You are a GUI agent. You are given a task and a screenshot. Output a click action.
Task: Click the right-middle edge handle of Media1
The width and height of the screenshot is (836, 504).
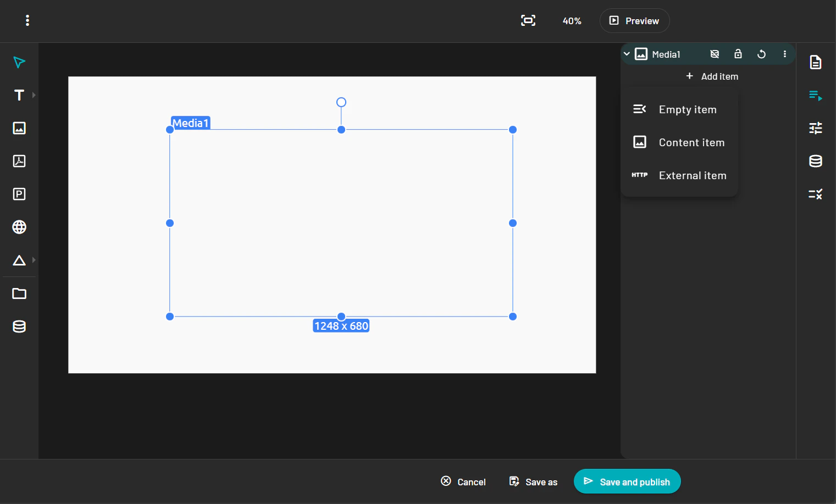[x=513, y=223]
